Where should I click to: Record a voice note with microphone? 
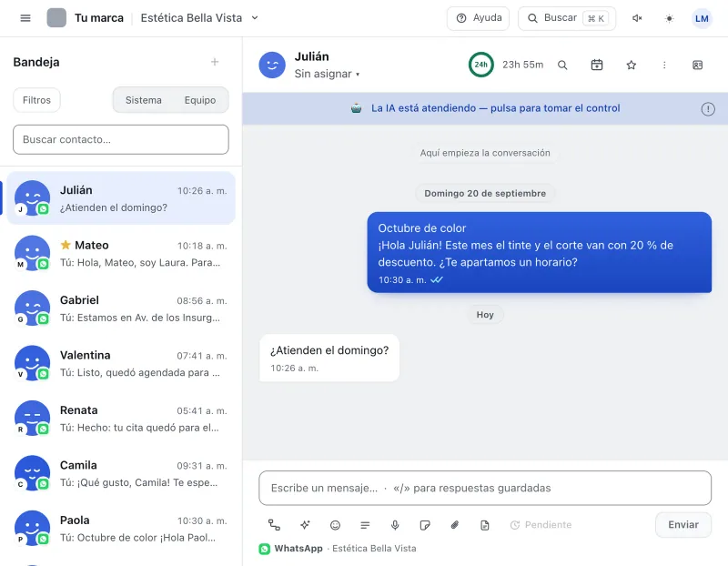(x=395, y=525)
